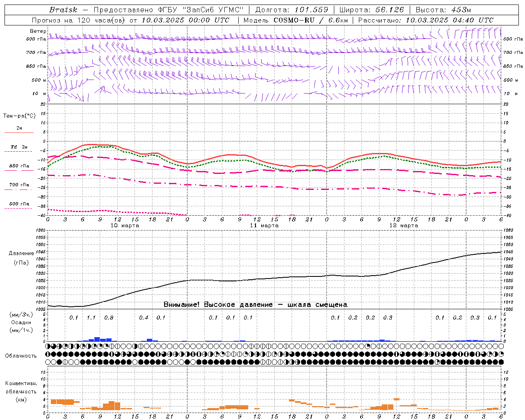Click the Облачность cloud cover label
The height and width of the screenshot is (420, 525).
[x=21, y=356]
